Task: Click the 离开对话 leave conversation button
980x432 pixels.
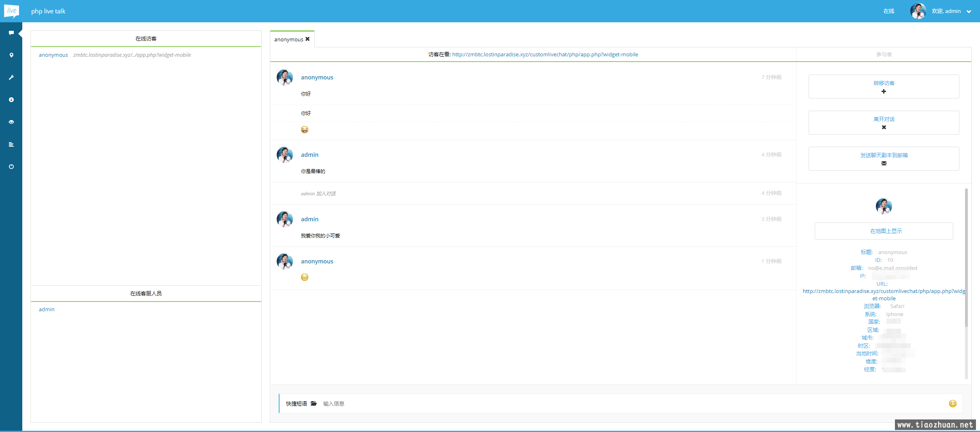Action: [x=884, y=122]
